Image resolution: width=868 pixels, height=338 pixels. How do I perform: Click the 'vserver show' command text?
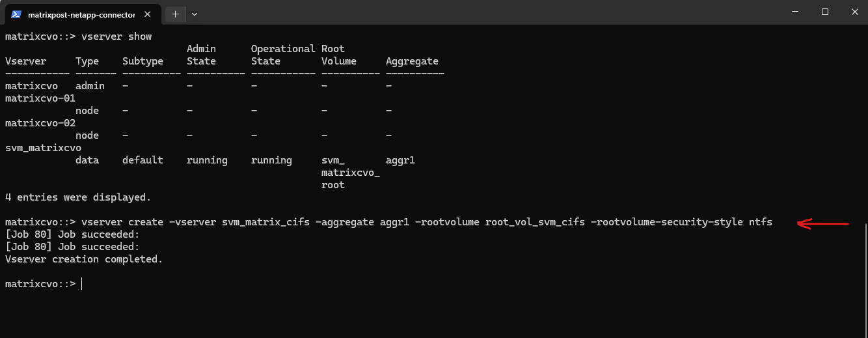(x=116, y=36)
